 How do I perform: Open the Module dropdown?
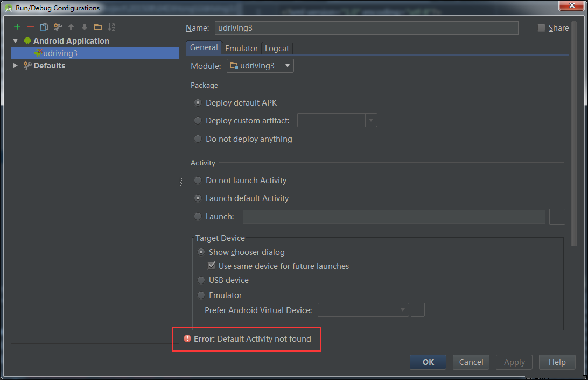click(x=288, y=66)
